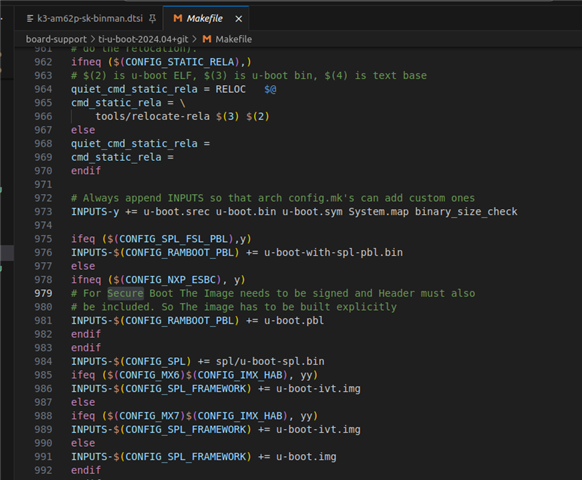Select the Makefile editor tab
The height and width of the screenshot is (480, 582).
205,19
